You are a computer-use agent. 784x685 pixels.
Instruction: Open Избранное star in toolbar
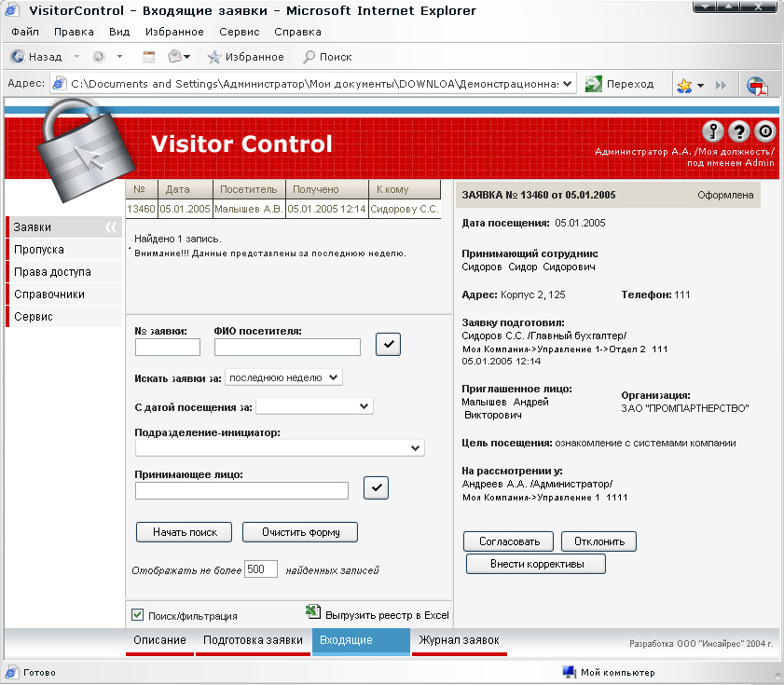point(214,57)
